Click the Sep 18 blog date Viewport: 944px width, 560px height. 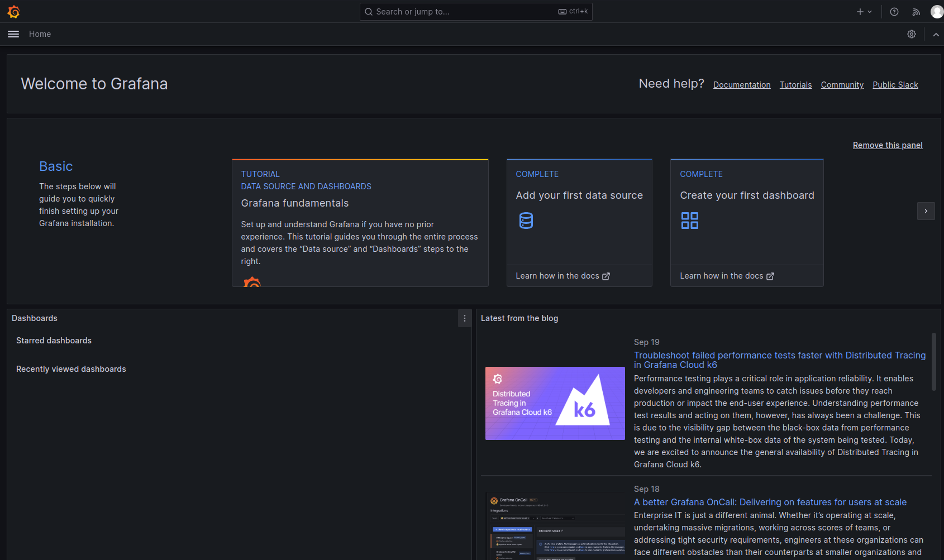(x=647, y=489)
